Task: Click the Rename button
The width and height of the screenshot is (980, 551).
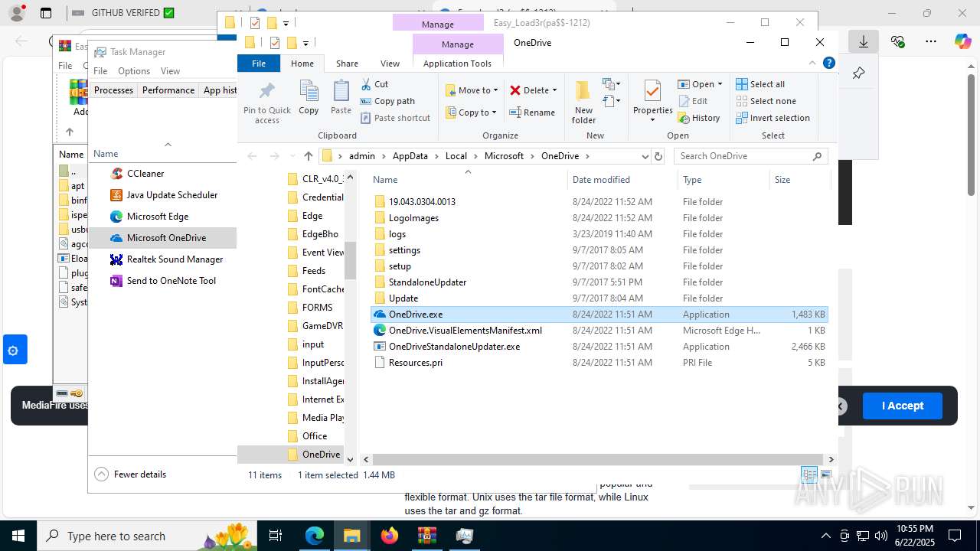Action: (x=533, y=112)
